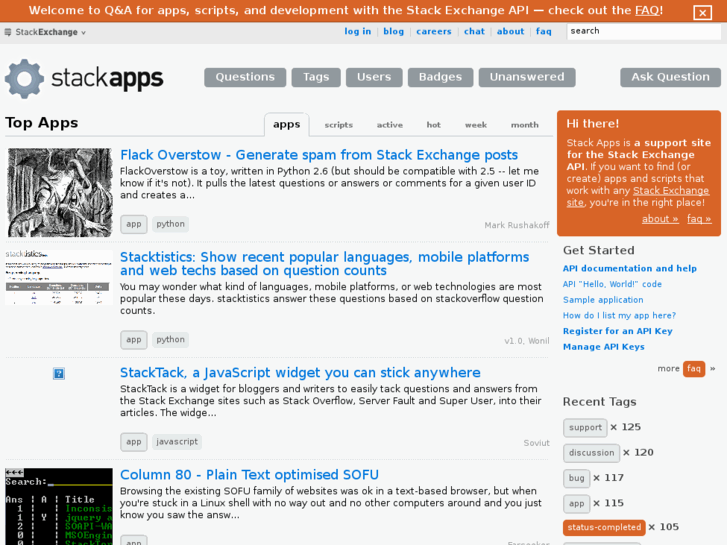Click the discussion tag in Recent Tags

tap(591, 453)
